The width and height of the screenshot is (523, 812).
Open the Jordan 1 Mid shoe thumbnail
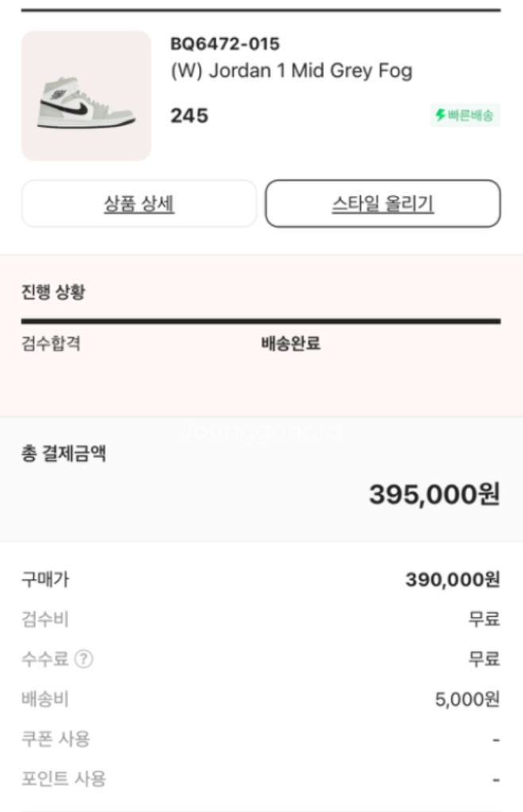coord(86,96)
